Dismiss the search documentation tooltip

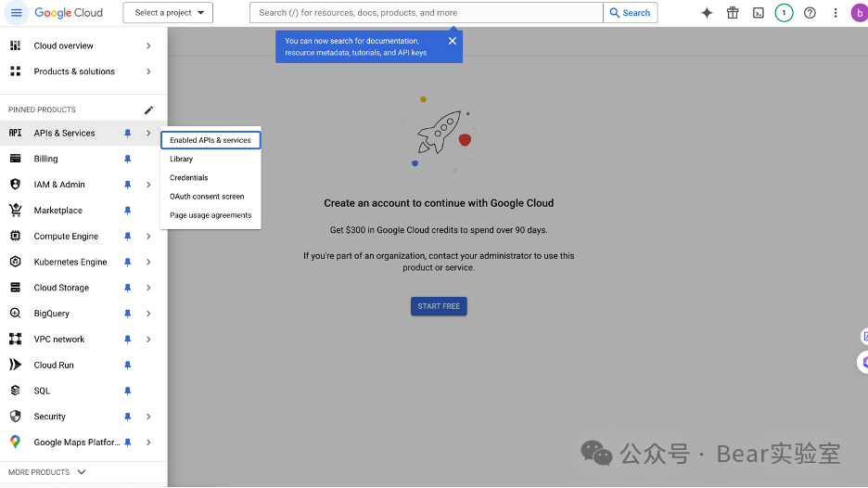click(x=453, y=41)
